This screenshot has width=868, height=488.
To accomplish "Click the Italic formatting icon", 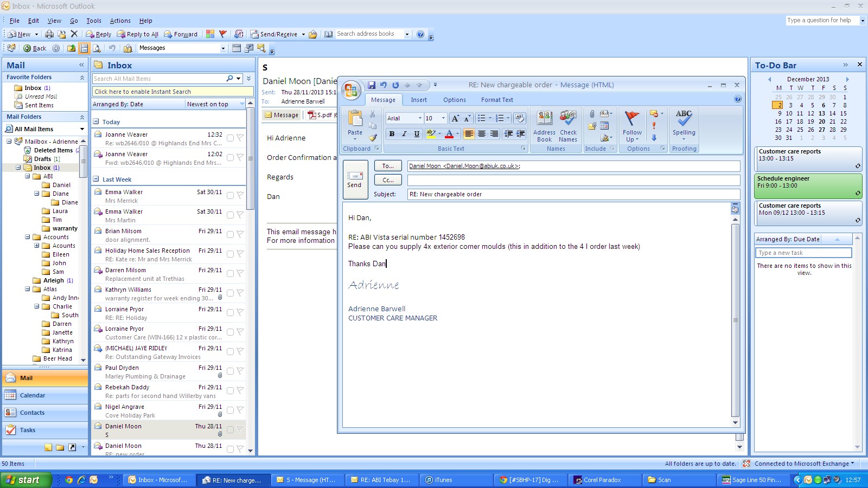I will (x=404, y=134).
